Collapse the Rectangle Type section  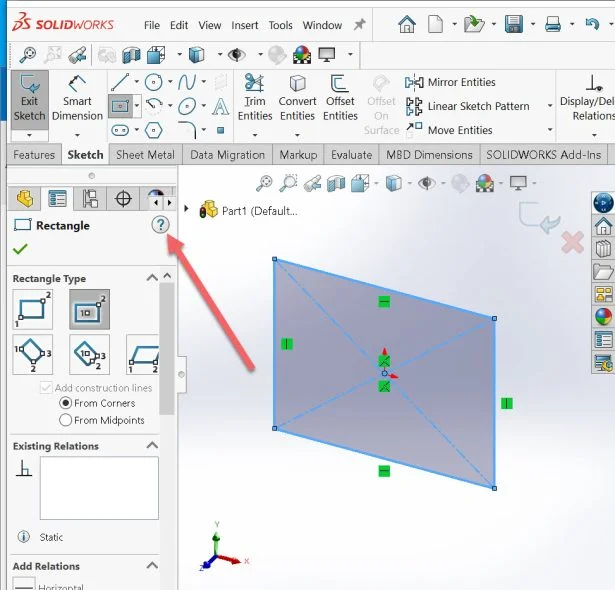click(152, 278)
